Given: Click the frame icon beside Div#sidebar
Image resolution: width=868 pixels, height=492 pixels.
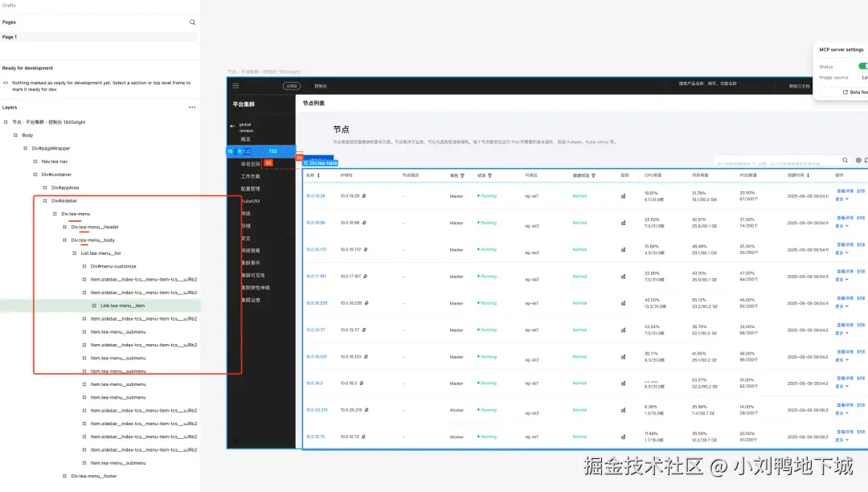Looking at the screenshot, I should pos(45,201).
